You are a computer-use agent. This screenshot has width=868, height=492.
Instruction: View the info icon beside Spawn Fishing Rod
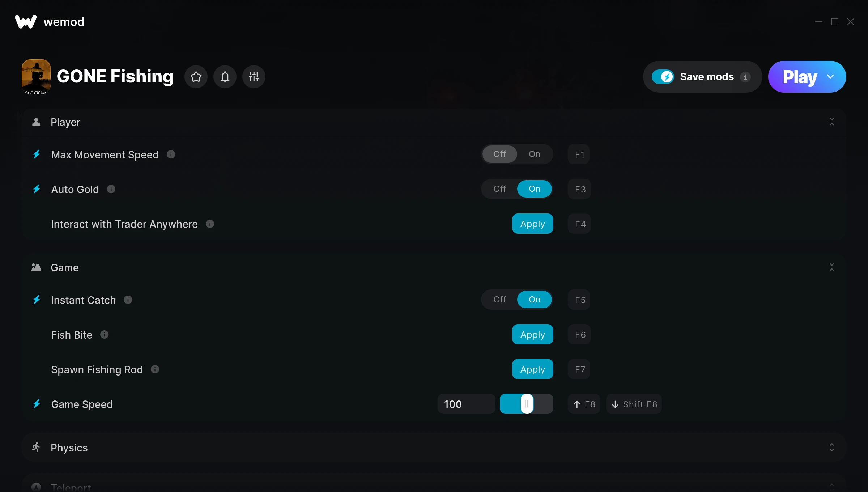pos(155,369)
